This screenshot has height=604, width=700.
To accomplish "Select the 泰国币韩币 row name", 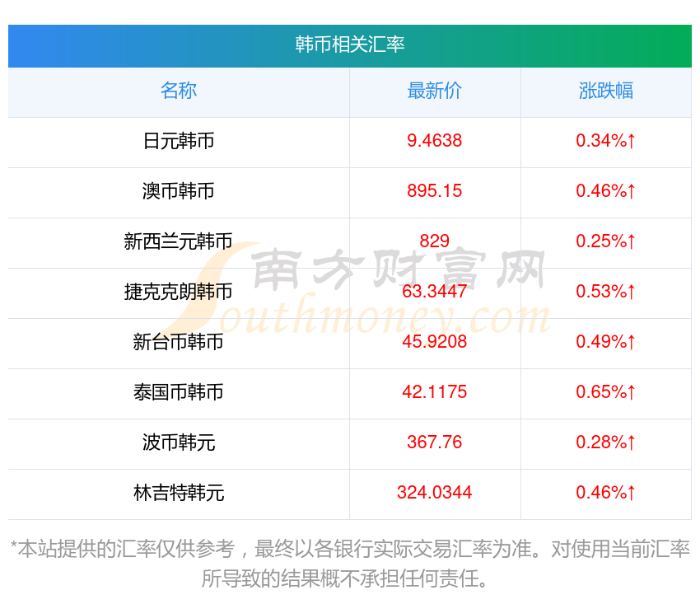I will 178,392.
